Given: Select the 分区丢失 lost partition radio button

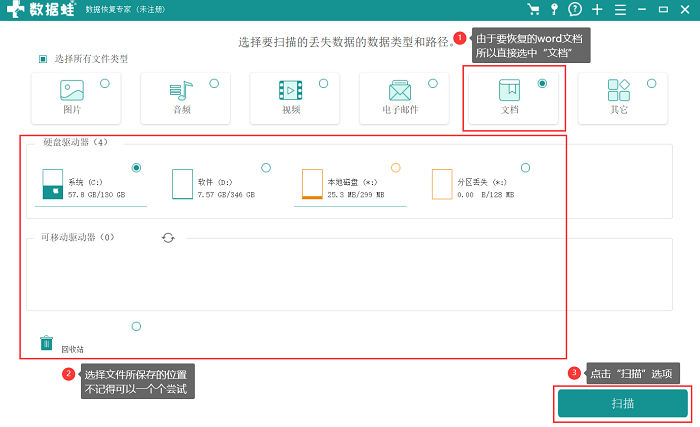Looking at the screenshot, I should [x=525, y=168].
